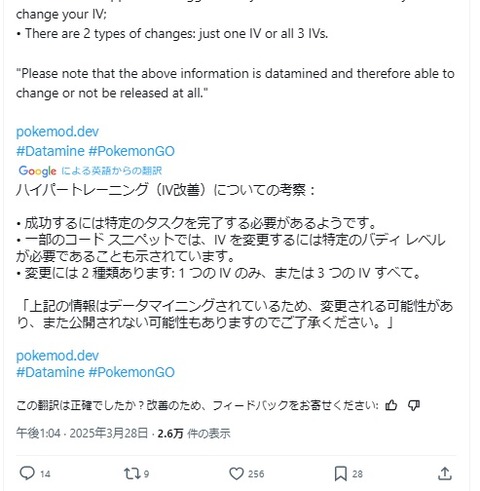This screenshot has height=491, width=480.
Task: Click thumbs up on translation feedback
Action: tap(391, 405)
